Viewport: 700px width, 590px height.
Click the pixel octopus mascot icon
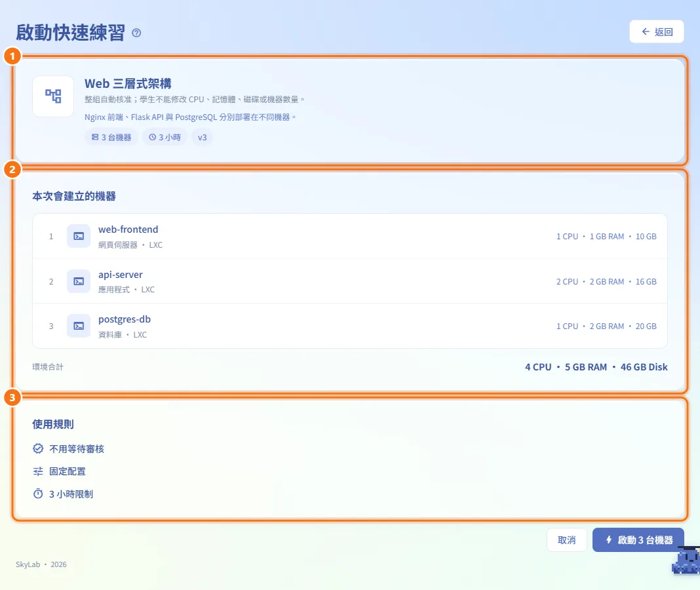click(x=686, y=561)
